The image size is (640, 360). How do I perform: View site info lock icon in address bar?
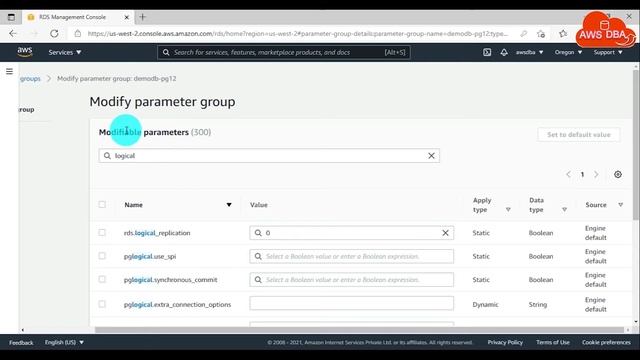78,33
